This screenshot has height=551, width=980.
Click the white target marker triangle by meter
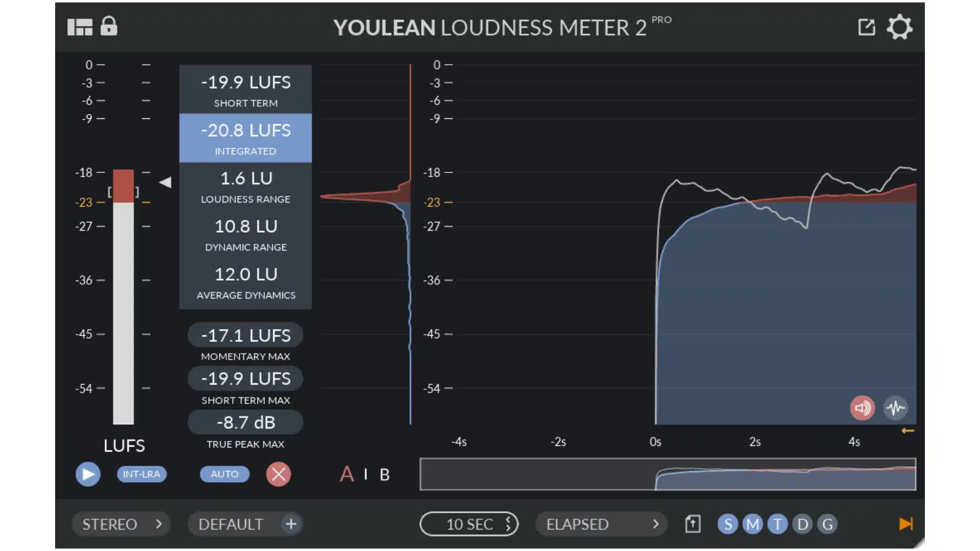[x=165, y=182]
